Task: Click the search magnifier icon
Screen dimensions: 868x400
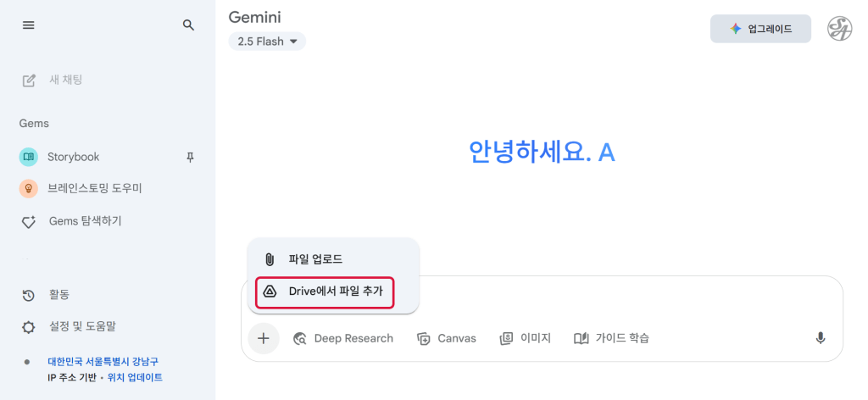Action: click(x=188, y=25)
